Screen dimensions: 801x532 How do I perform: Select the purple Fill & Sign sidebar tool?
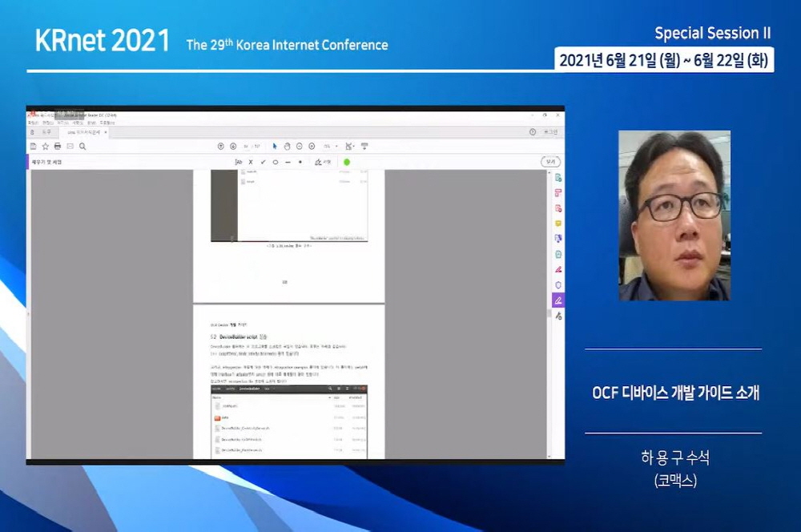pos(558,300)
